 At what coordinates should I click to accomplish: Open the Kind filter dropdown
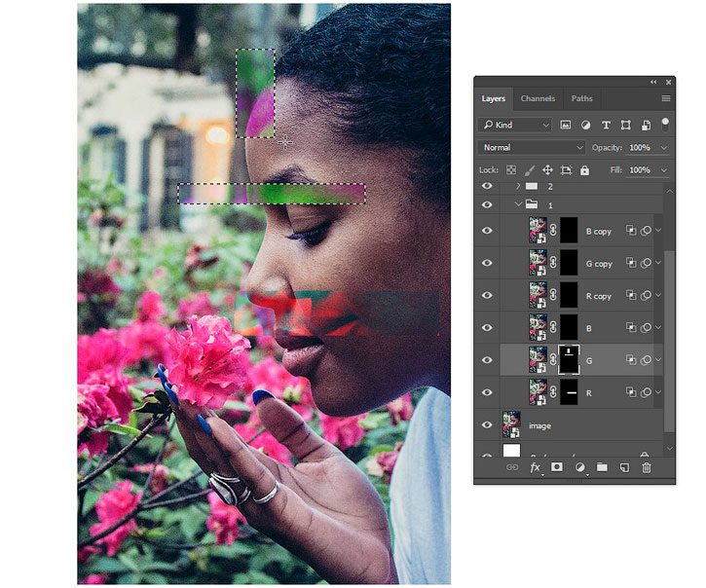point(515,125)
